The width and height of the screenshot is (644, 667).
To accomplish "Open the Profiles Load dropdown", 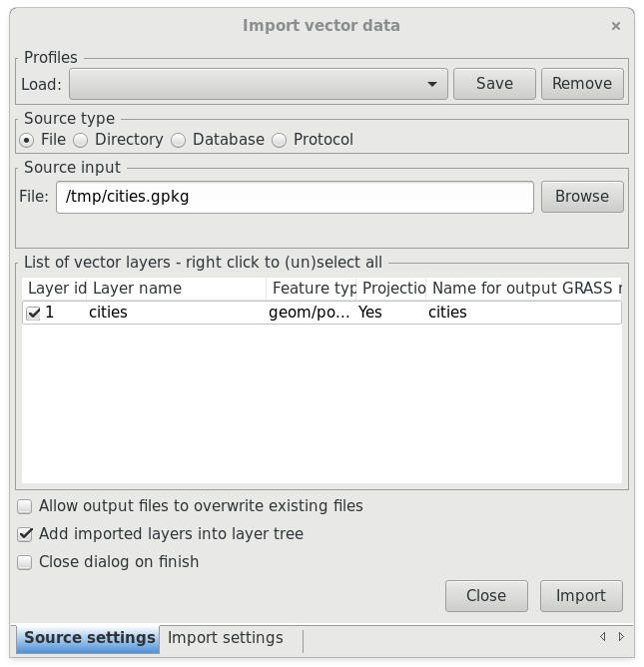I will 259,84.
